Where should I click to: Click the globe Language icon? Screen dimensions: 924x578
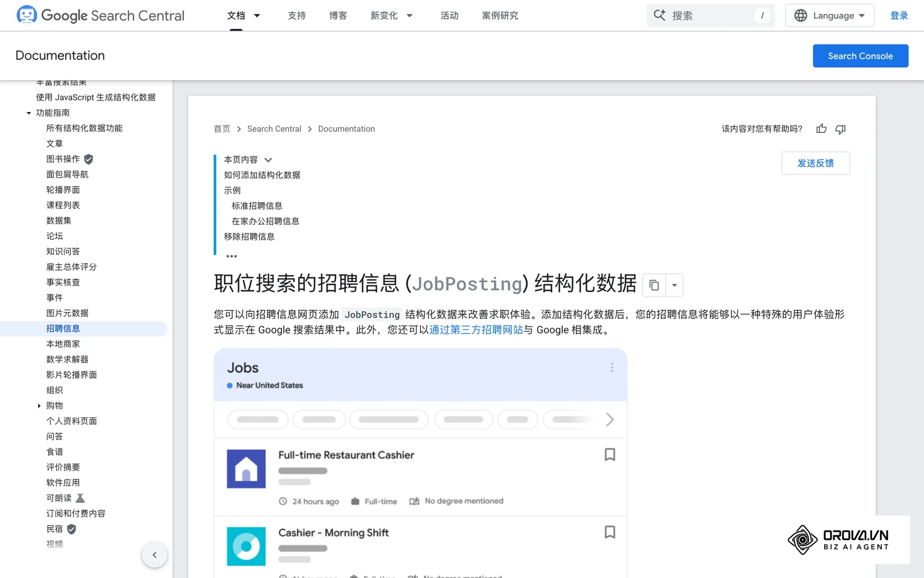(800, 16)
